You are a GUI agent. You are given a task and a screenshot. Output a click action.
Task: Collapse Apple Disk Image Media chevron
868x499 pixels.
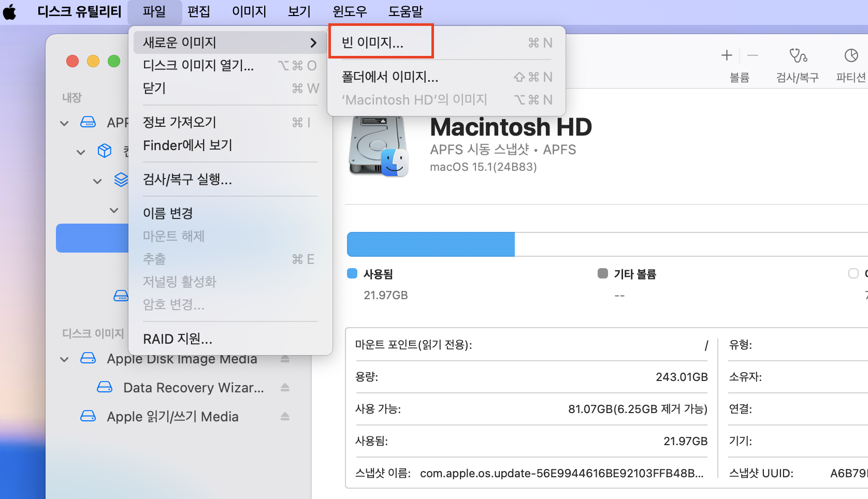64,359
